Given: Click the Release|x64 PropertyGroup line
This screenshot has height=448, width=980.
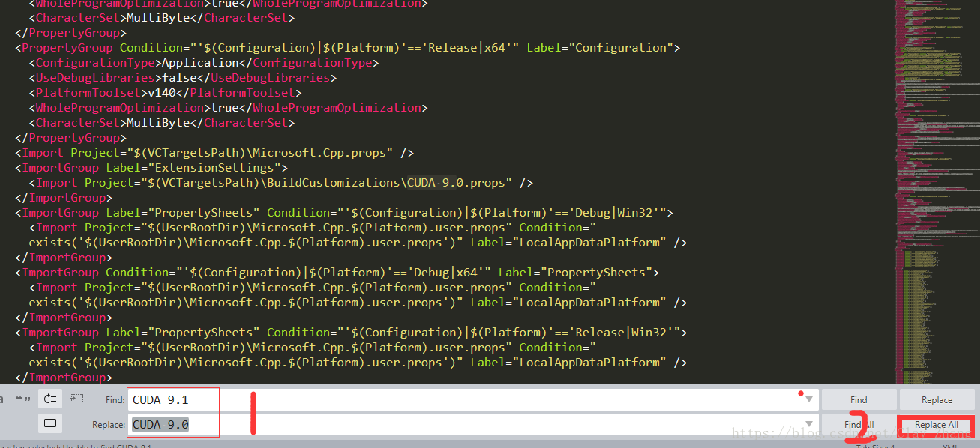Looking at the screenshot, I should (347, 47).
